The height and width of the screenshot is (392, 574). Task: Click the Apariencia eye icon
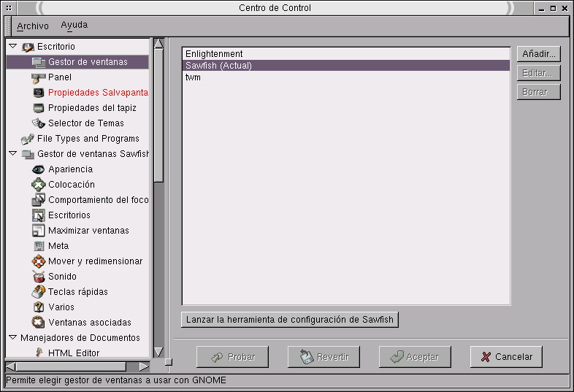point(39,169)
